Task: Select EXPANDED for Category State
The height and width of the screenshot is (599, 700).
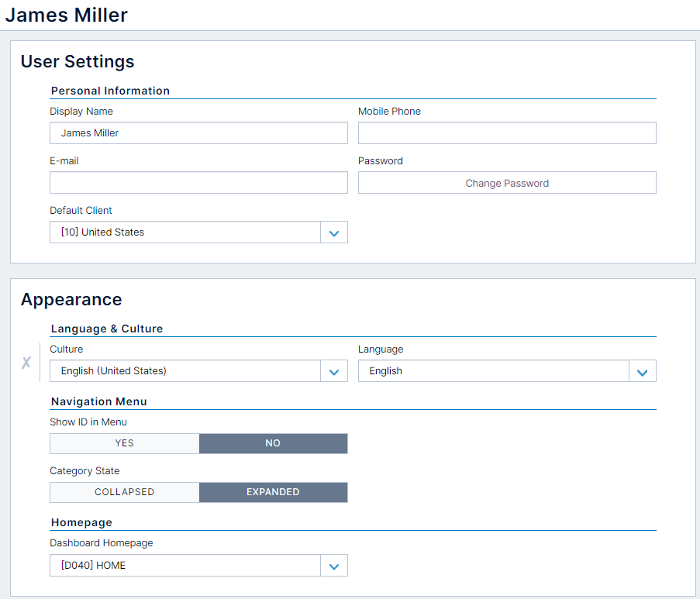Action: coord(273,492)
